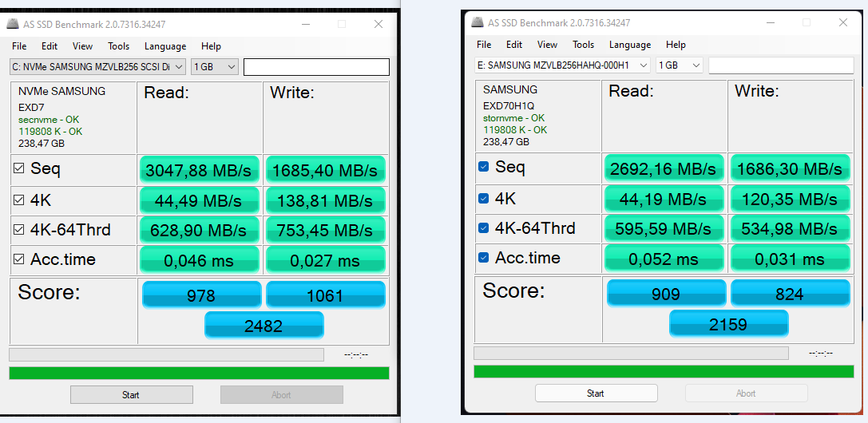This screenshot has height=423, width=868.
Task: Click the 628,90 MB/s 4K-64Thrd read result
Action: [x=200, y=231]
